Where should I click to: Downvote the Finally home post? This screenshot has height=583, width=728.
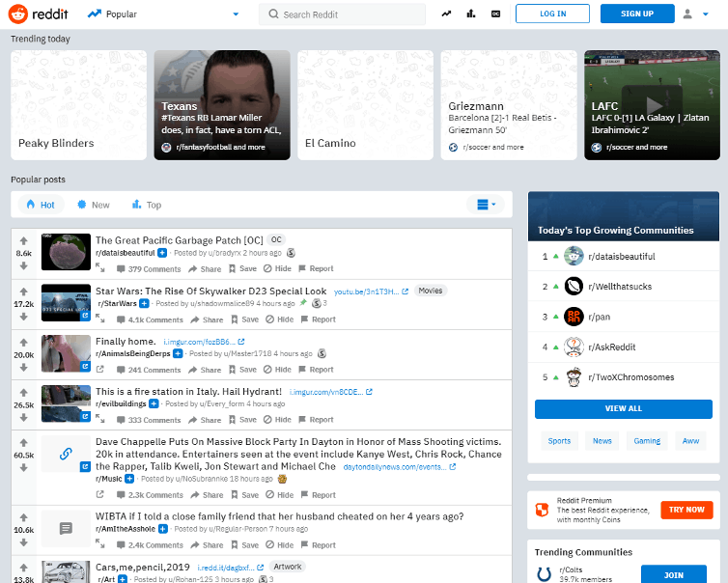24,367
